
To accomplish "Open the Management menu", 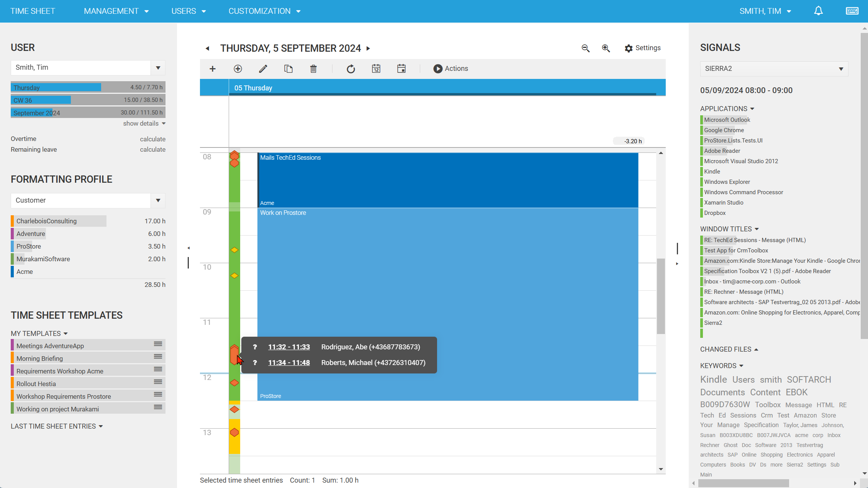I will (x=116, y=11).
